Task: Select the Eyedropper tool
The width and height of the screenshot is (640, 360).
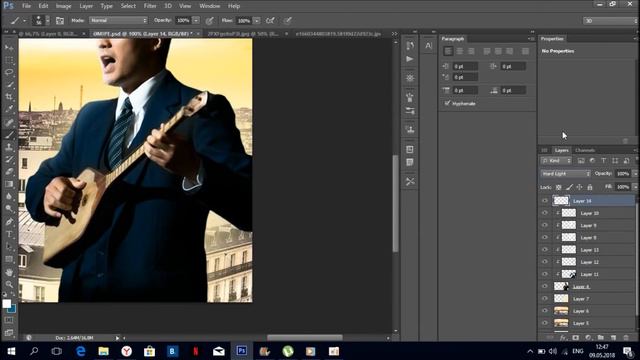Action: 9,109
